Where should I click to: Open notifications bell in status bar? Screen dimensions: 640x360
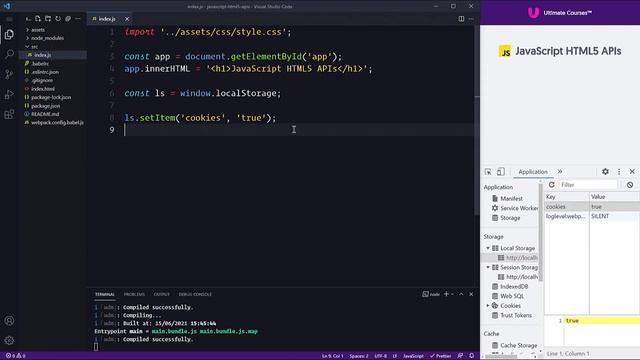click(x=471, y=356)
